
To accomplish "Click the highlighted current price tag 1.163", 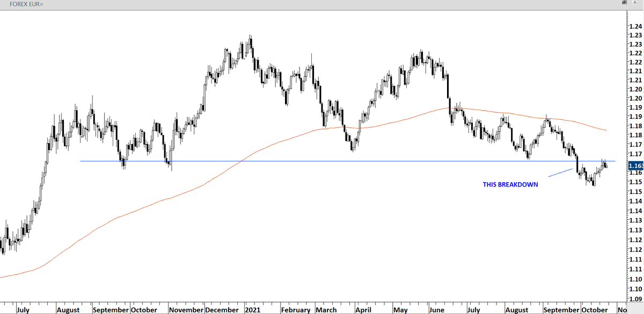I will pyautogui.click(x=635, y=166).
